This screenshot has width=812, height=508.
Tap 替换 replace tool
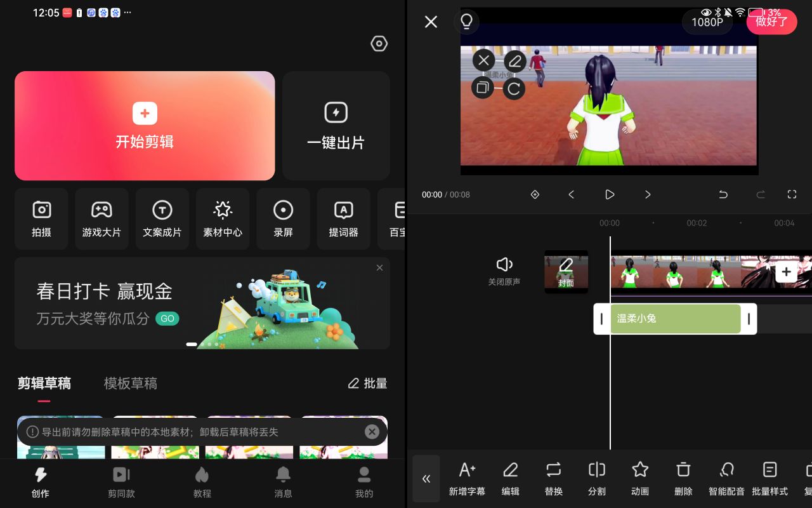pyautogui.click(x=553, y=478)
